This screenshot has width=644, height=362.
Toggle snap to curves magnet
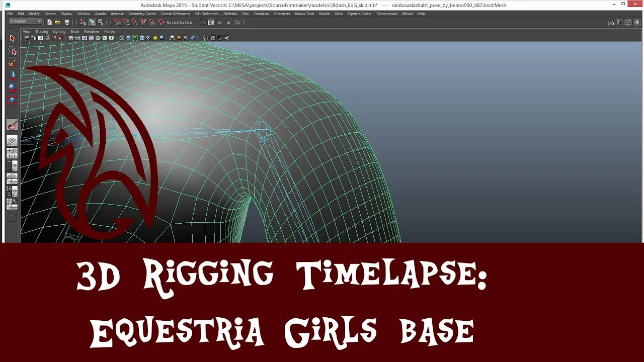(x=126, y=22)
